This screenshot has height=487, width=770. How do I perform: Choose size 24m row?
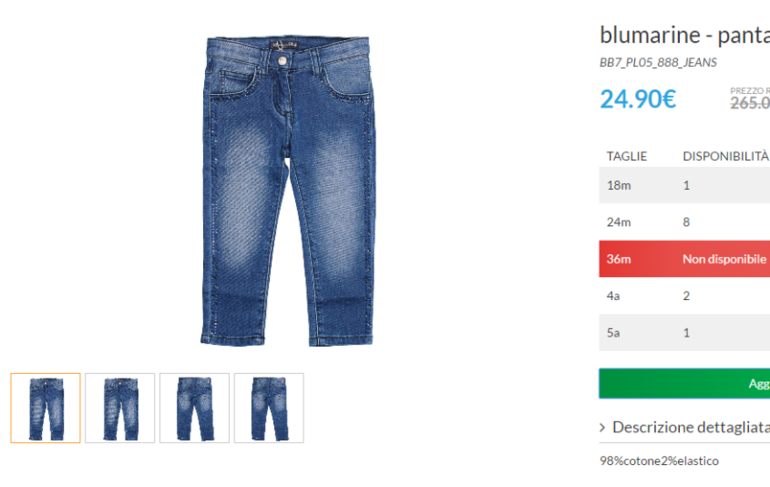[685, 222]
